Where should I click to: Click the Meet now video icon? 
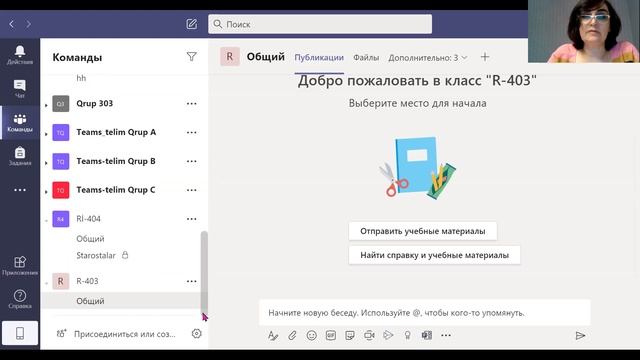tap(369, 336)
